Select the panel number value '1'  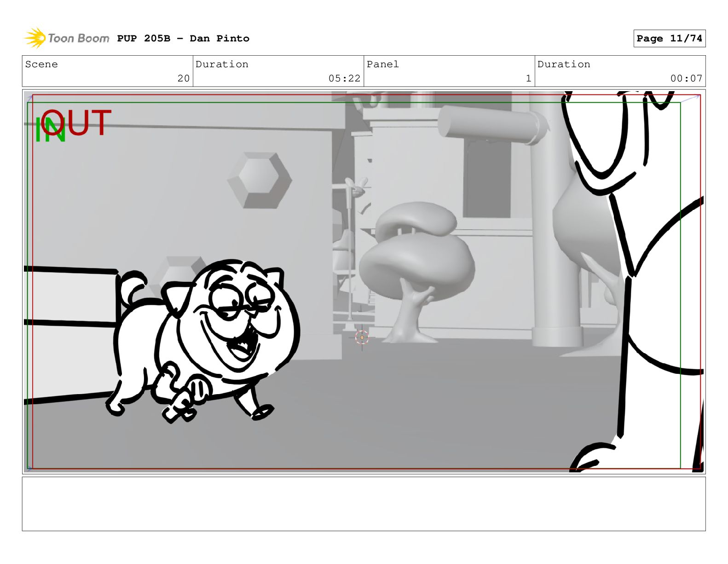(528, 78)
